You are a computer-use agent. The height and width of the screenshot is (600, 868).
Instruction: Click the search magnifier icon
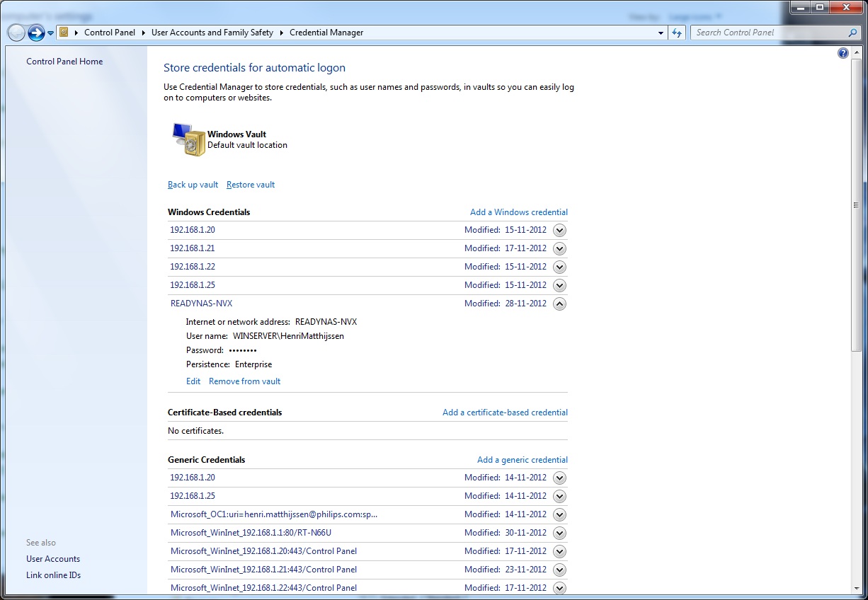click(852, 33)
